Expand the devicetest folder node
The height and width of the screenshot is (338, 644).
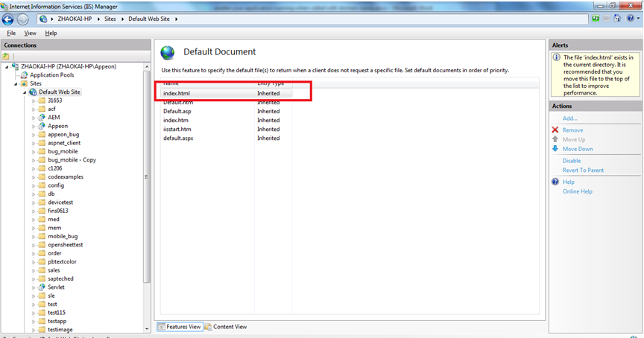(34, 203)
